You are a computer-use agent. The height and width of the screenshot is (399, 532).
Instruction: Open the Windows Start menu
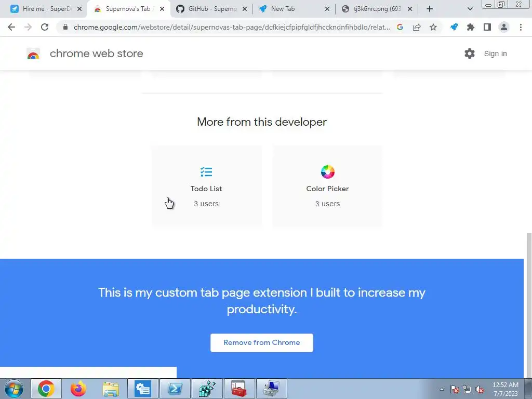click(14, 389)
